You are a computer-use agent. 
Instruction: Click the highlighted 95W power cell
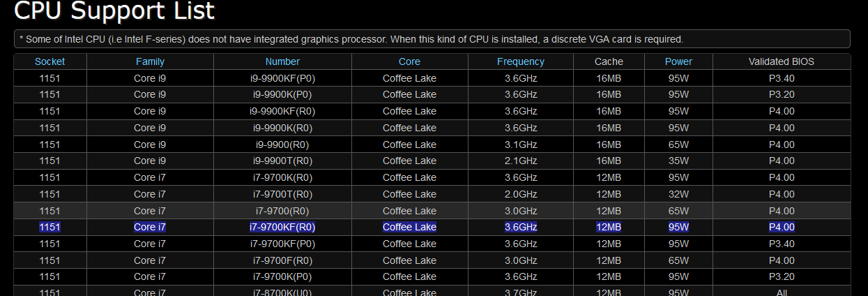678,227
